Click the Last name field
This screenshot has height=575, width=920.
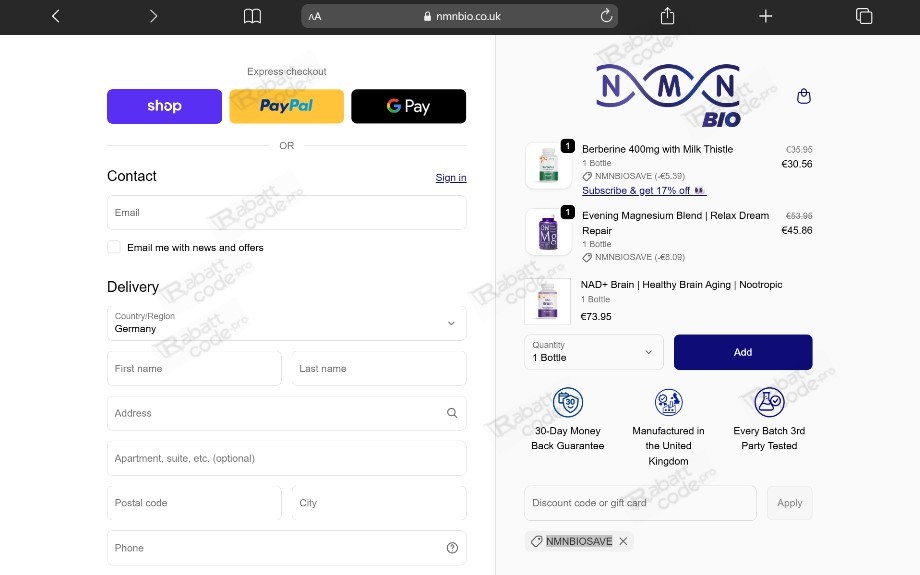coord(379,368)
